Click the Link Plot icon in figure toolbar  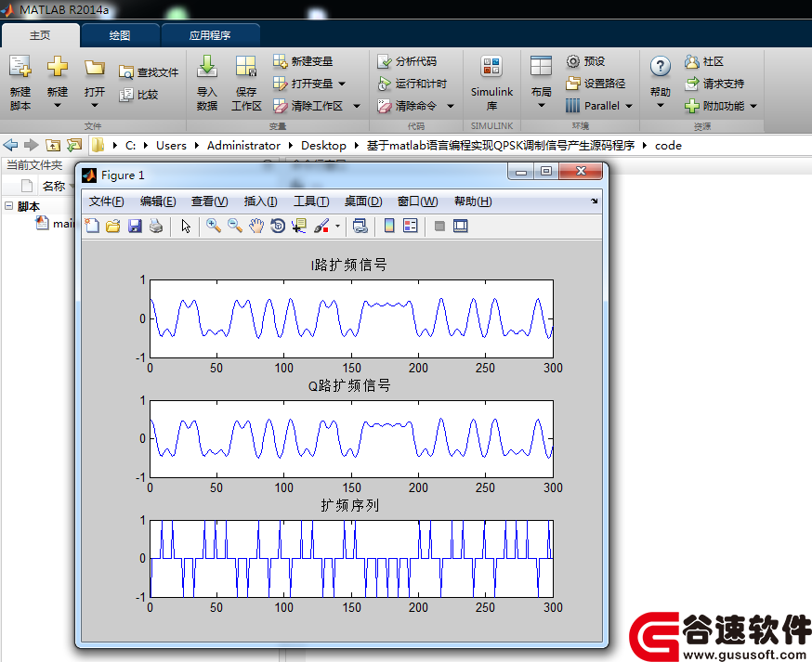tap(360, 226)
